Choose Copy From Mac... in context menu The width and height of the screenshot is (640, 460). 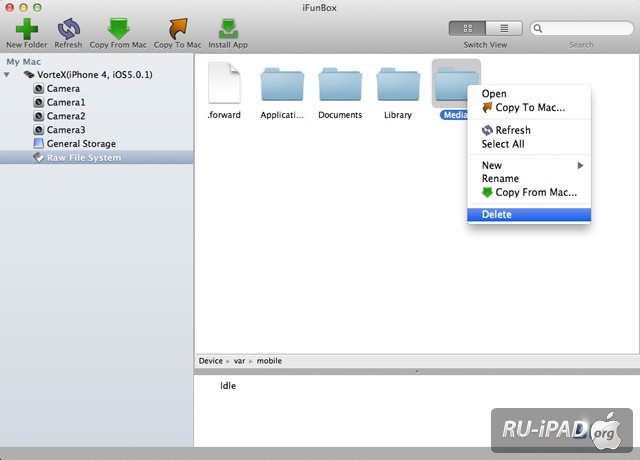(529, 192)
